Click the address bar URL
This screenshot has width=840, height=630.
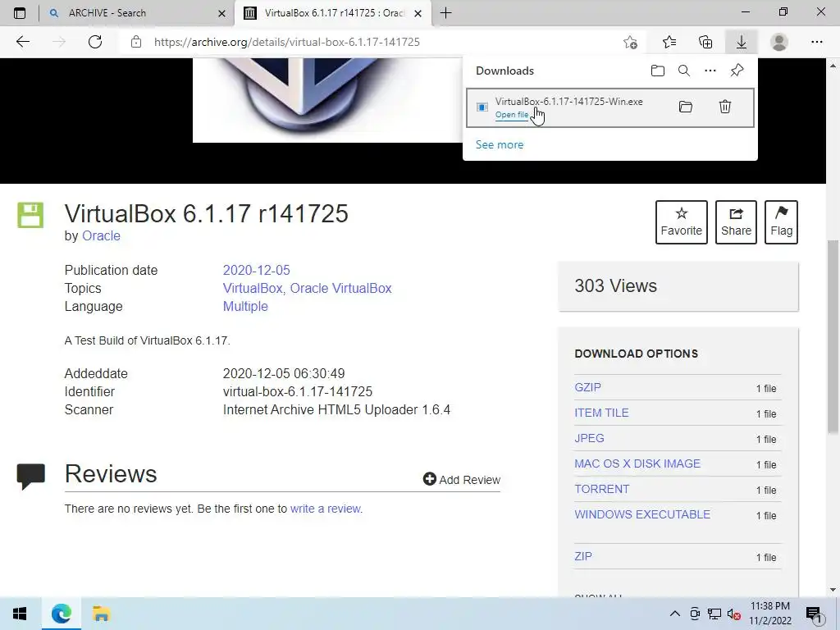[x=286, y=42]
